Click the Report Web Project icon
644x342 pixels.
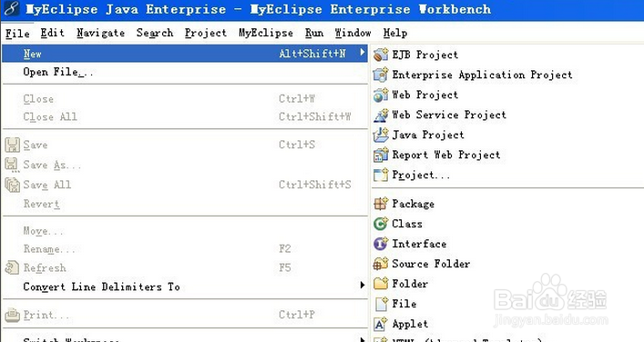[x=381, y=155]
